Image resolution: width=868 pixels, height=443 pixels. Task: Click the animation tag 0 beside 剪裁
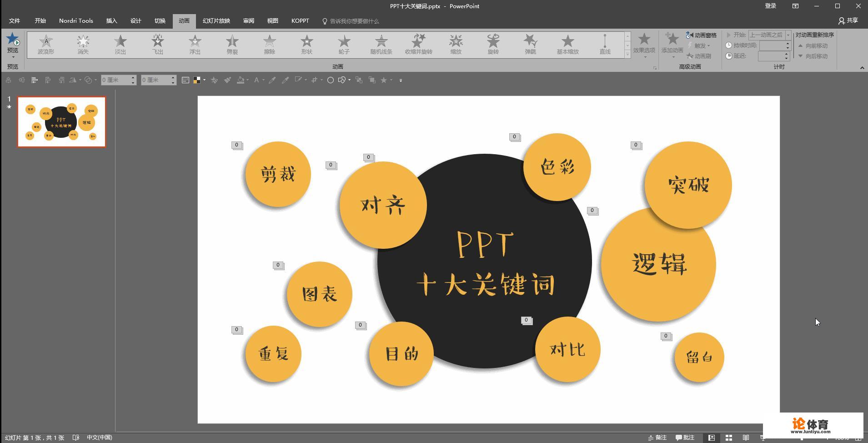pos(236,145)
